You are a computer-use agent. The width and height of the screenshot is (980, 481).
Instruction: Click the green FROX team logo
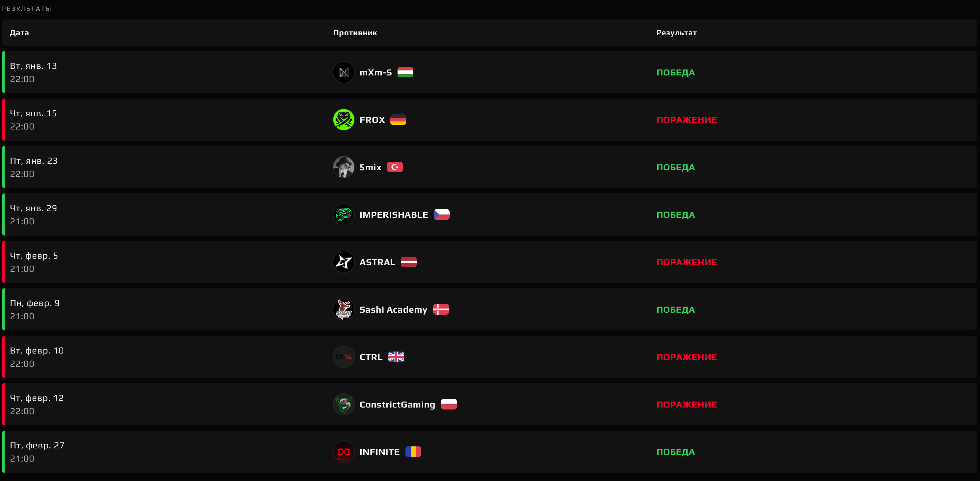pos(343,120)
